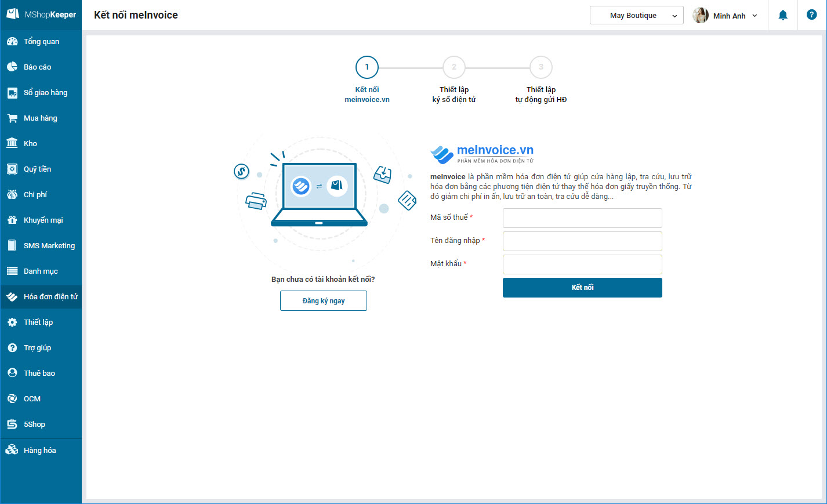Click the Mua hàng cart icon

coord(12,118)
